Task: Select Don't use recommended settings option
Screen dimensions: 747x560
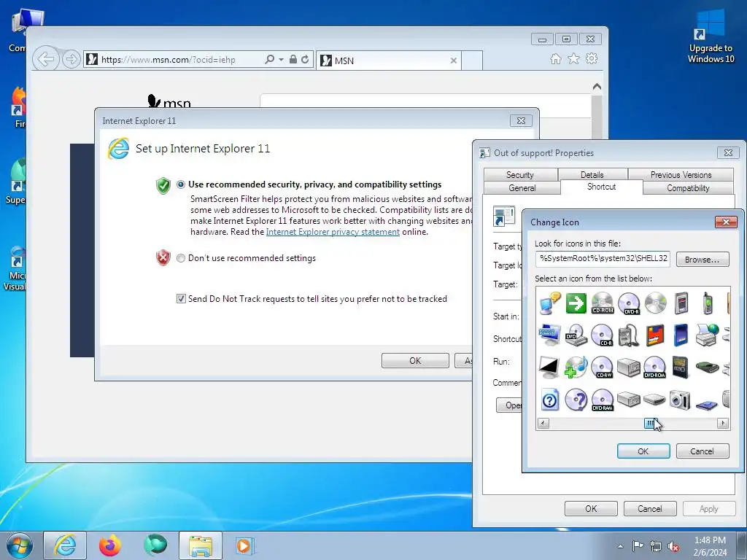Action: point(181,258)
